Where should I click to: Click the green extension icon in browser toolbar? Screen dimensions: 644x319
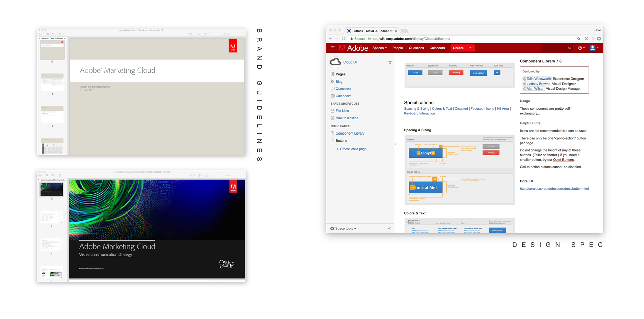tap(599, 39)
